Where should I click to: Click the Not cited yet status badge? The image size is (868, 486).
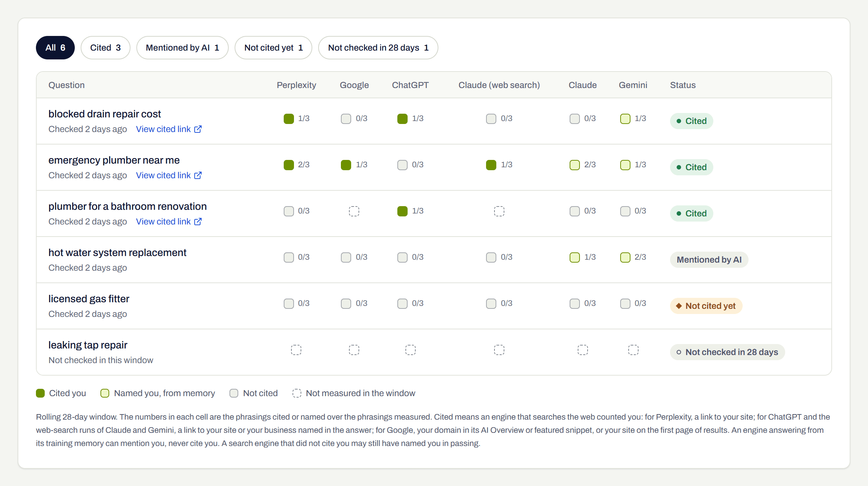point(706,306)
